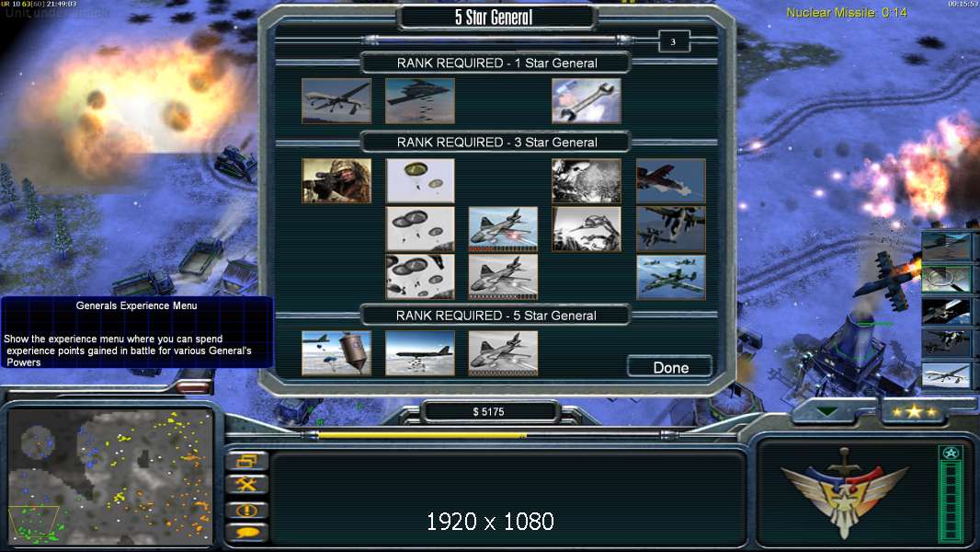The image size is (980, 552).
Task: Click the overlapping windows options button
Action: [247, 461]
